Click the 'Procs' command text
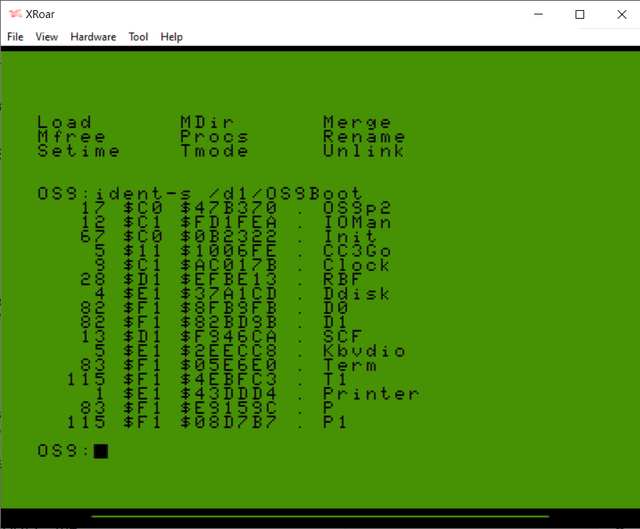This screenshot has width=640, height=529. [x=214, y=136]
